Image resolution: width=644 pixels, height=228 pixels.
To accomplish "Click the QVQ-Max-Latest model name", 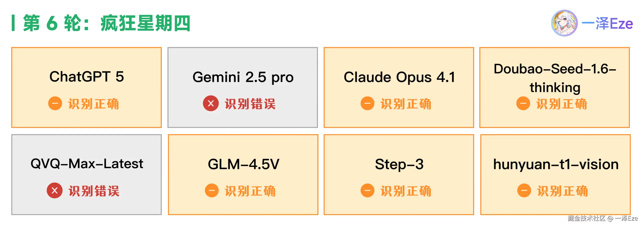I will click(87, 164).
